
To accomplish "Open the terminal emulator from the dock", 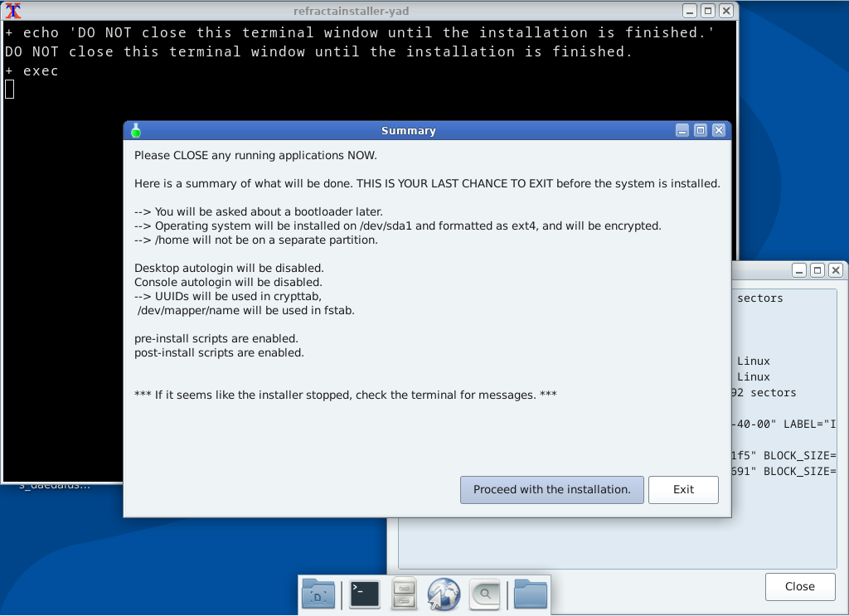I will [363, 594].
